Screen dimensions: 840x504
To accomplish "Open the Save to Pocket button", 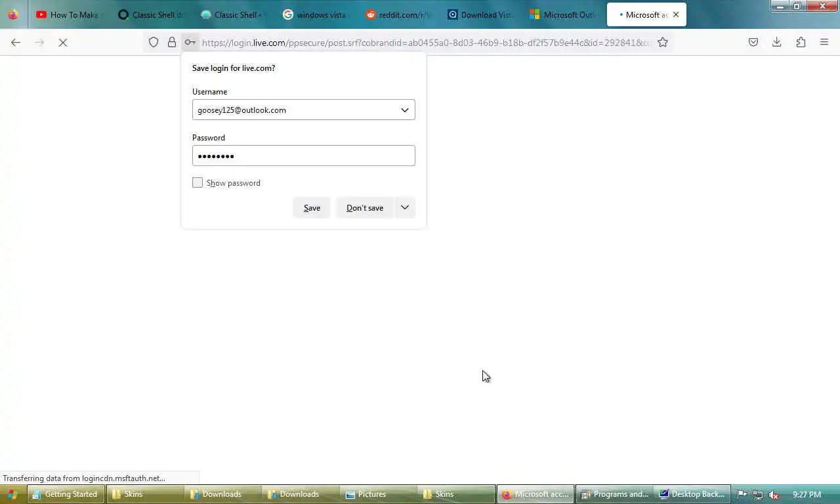I will click(753, 42).
